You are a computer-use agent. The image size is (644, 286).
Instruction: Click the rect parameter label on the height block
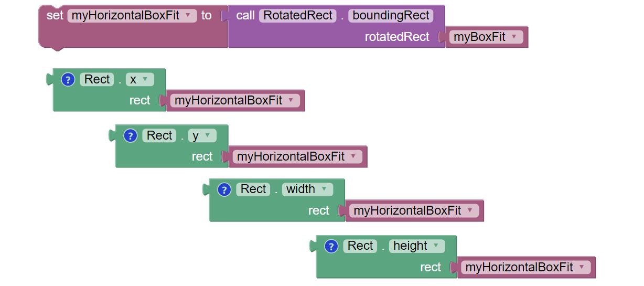click(431, 268)
